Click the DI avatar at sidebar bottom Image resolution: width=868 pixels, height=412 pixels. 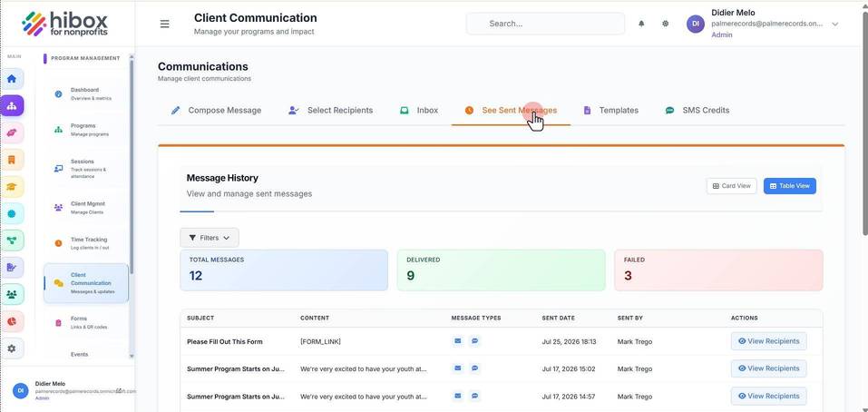click(21, 390)
